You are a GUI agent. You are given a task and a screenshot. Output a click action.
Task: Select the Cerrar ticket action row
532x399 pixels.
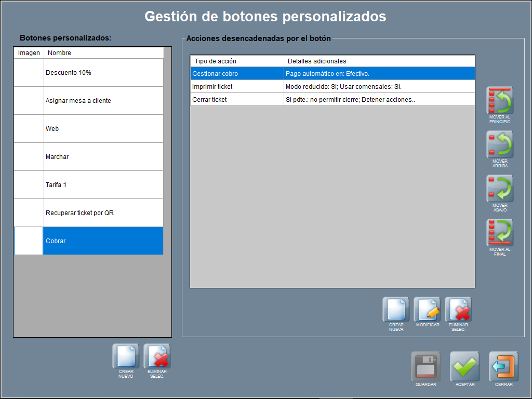coord(332,99)
